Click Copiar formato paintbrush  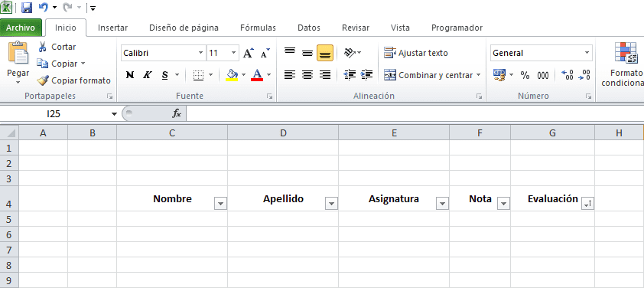pyautogui.click(x=74, y=80)
